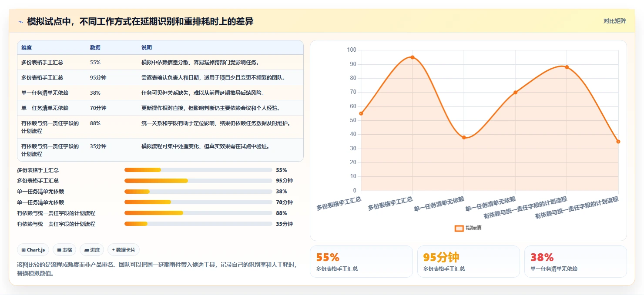Click the description starting 模拟流程可集中处理变化

click(x=205, y=146)
